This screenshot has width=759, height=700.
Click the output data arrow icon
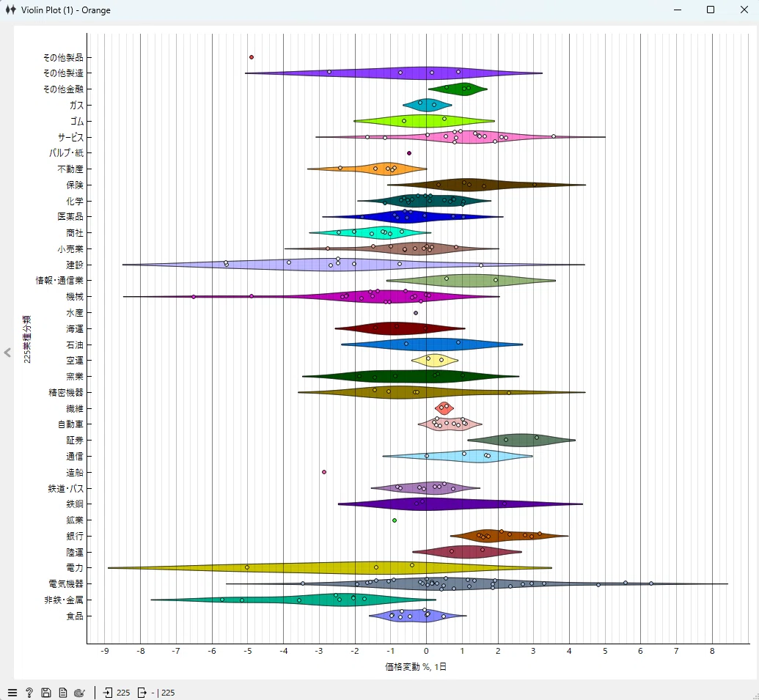click(x=142, y=693)
